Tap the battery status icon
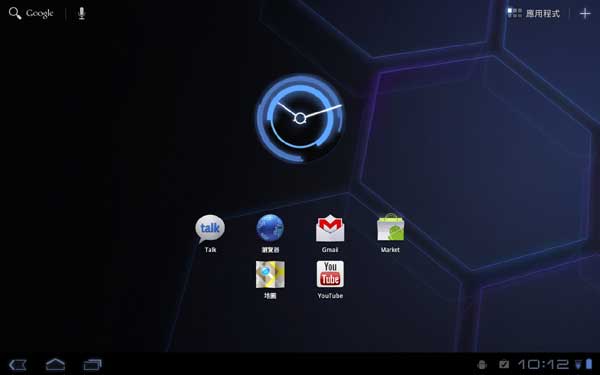Image resolution: width=600 pixels, height=375 pixels. [x=589, y=364]
